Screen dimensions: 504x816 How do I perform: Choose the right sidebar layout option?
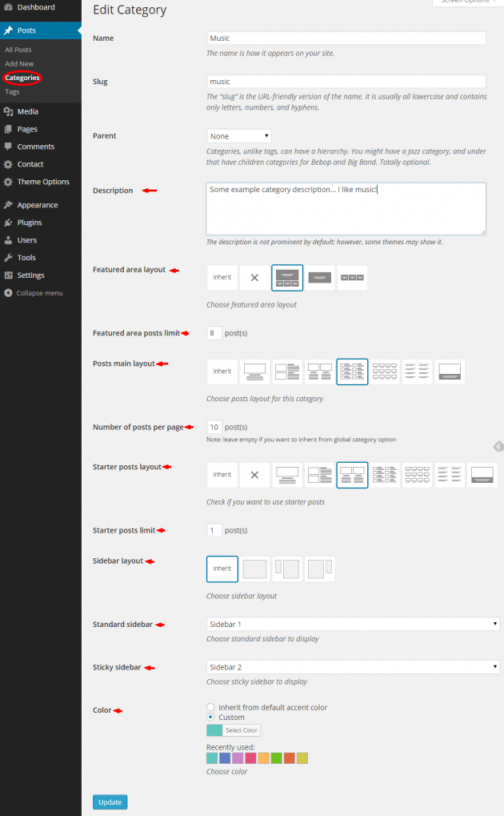pyautogui.click(x=319, y=569)
